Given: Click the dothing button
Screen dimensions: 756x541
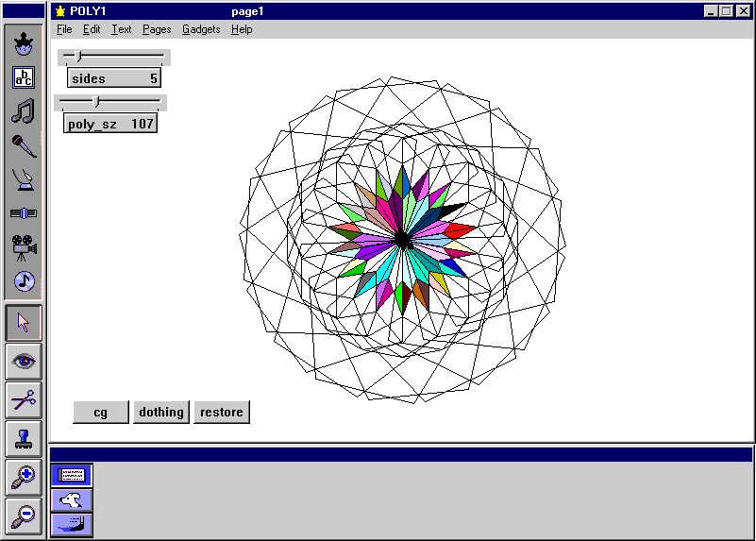Looking at the screenshot, I should click(x=161, y=413).
